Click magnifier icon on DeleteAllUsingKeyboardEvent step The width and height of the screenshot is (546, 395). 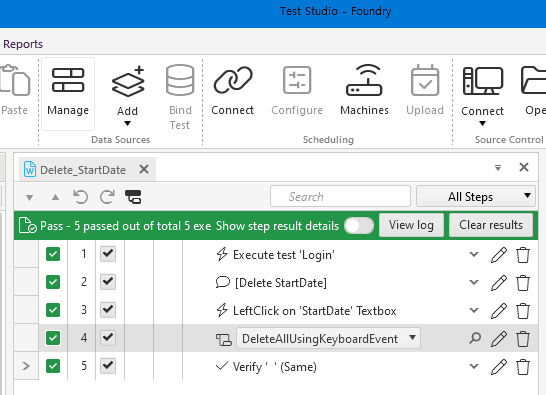(475, 338)
